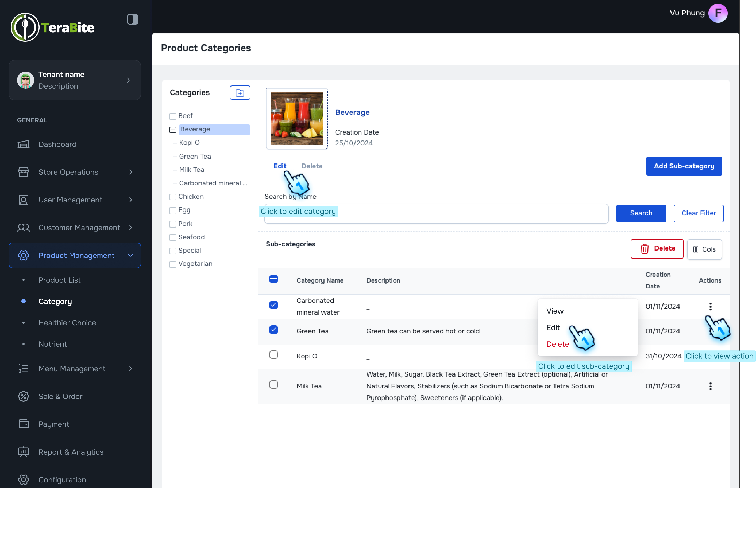Click the Configuration gear icon
756x547 pixels.
[x=23, y=480]
